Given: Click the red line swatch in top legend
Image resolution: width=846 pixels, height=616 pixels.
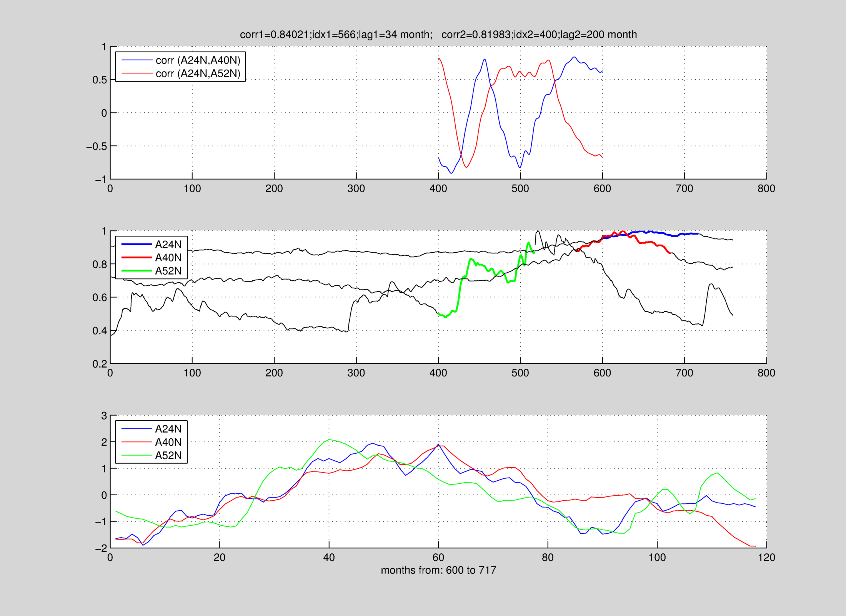Looking at the screenshot, I should coord(137,73).
